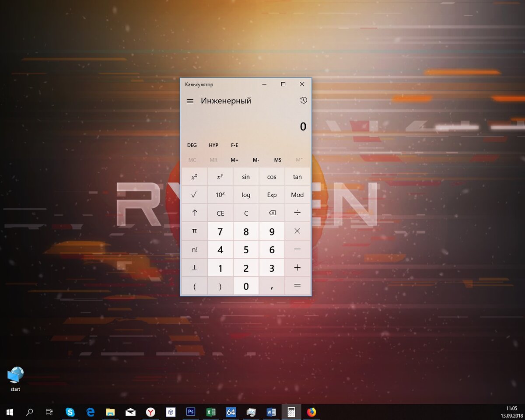Click the plus operator key
The width and height of the screenshot is (525, 420).
(x=297, y=268)
